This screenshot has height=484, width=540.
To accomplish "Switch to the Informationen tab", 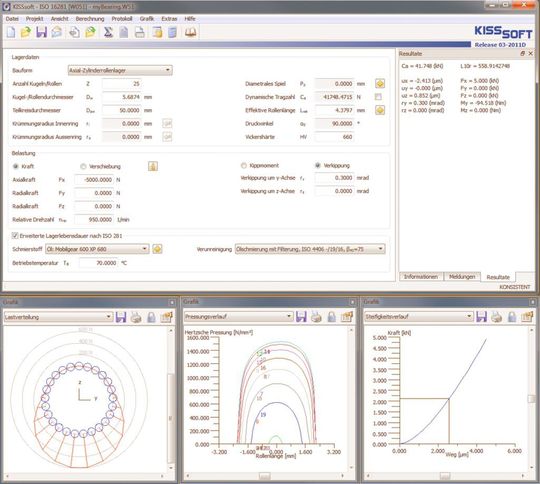I will (421, 277).
